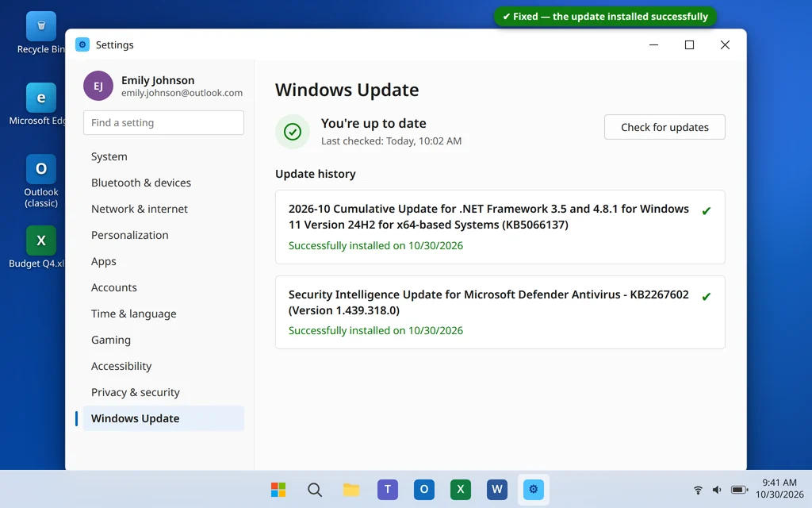The height and width of the screenshot is (508, 812).
Task: Click the 'Fixed — update installed successfully' notification
Action: point(605,17)
